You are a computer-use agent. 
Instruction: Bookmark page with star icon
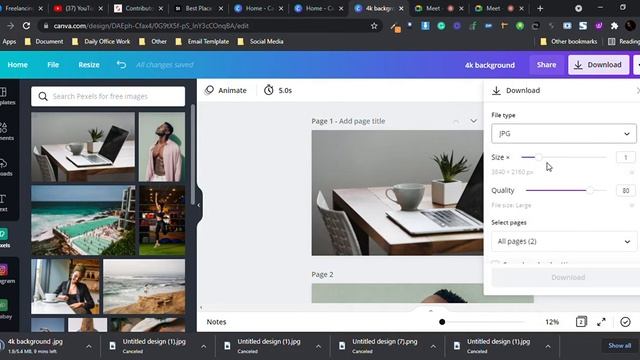374,26
